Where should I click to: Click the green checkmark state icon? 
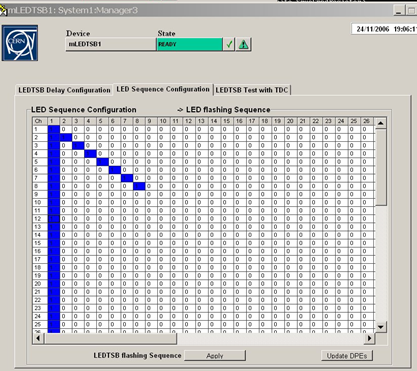[229, 44]
